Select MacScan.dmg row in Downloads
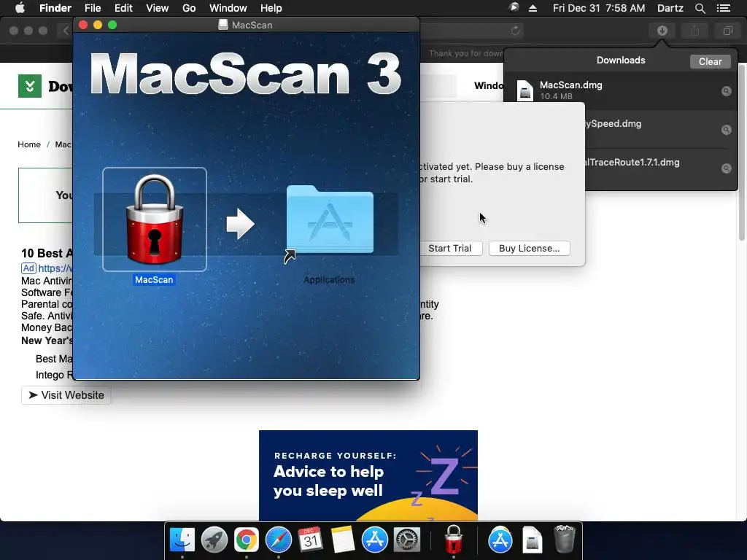 (x=621, y=90)
